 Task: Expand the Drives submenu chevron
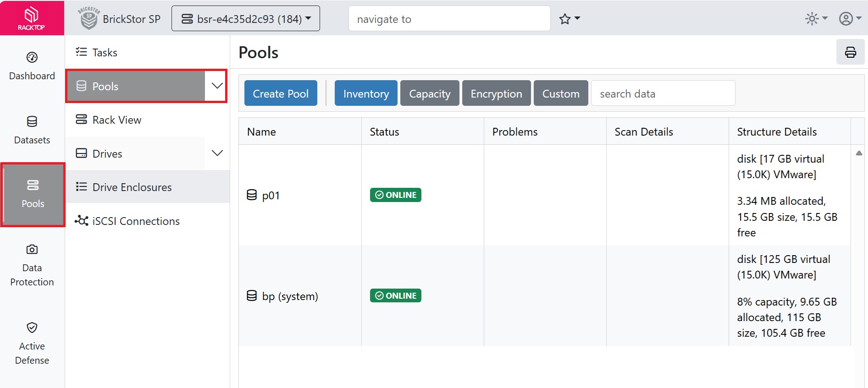217,153
